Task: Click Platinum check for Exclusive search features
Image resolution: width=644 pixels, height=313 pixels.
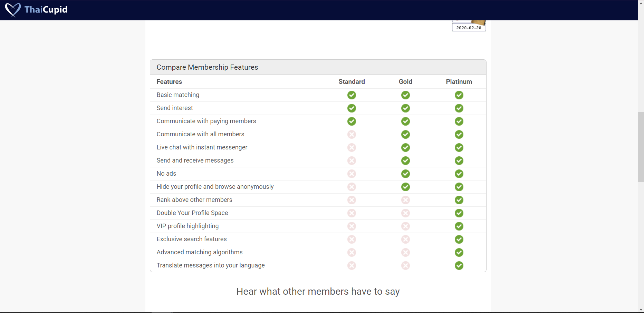Action: tap(459, 239)
